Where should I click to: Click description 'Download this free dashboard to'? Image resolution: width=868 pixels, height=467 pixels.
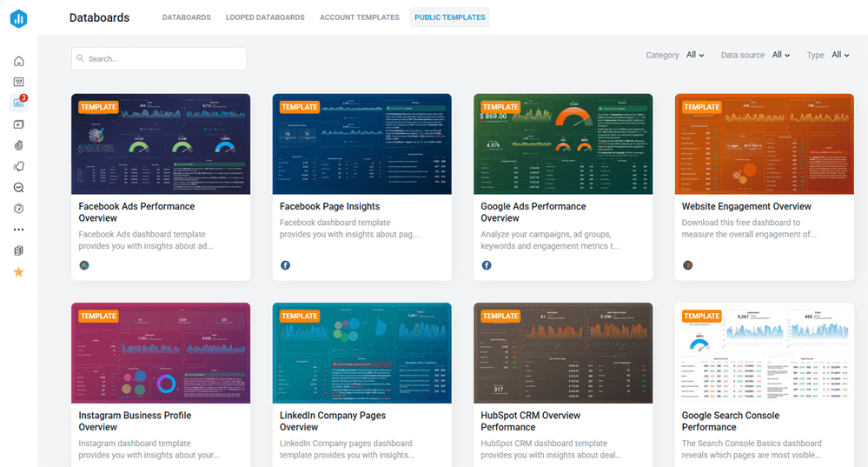(749, 228)
